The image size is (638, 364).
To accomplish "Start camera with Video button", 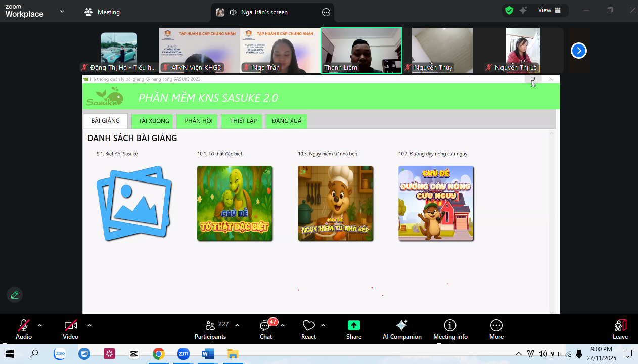I will tap(70, 329).
